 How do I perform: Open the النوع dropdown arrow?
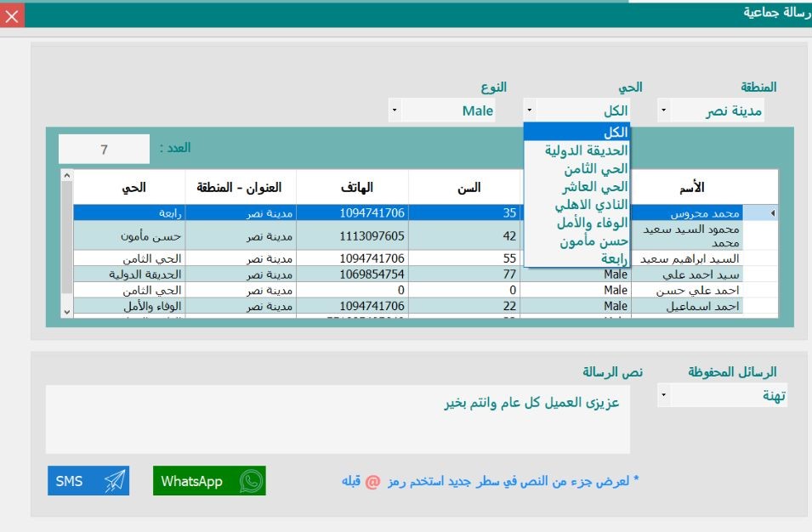(395, 110)
